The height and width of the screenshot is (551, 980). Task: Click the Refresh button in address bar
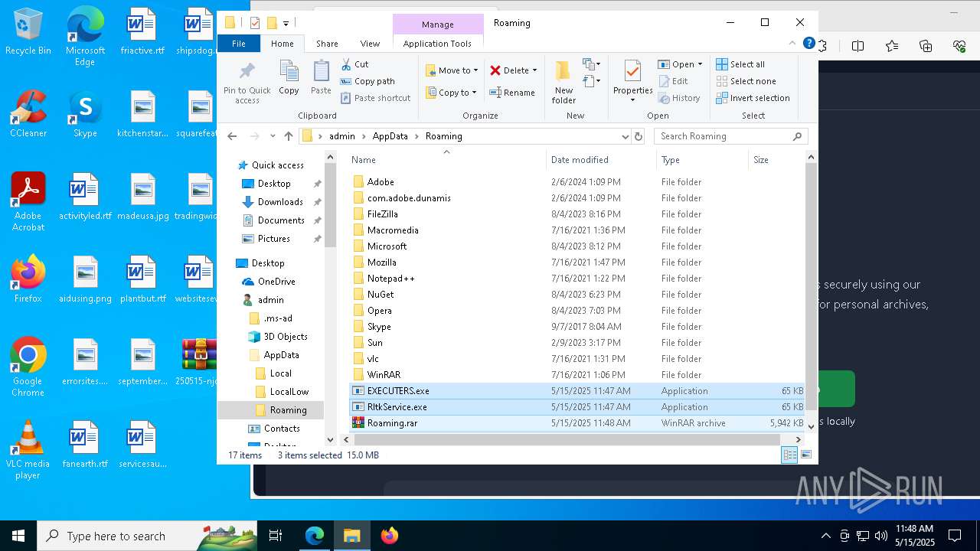(x=639, y=136)
